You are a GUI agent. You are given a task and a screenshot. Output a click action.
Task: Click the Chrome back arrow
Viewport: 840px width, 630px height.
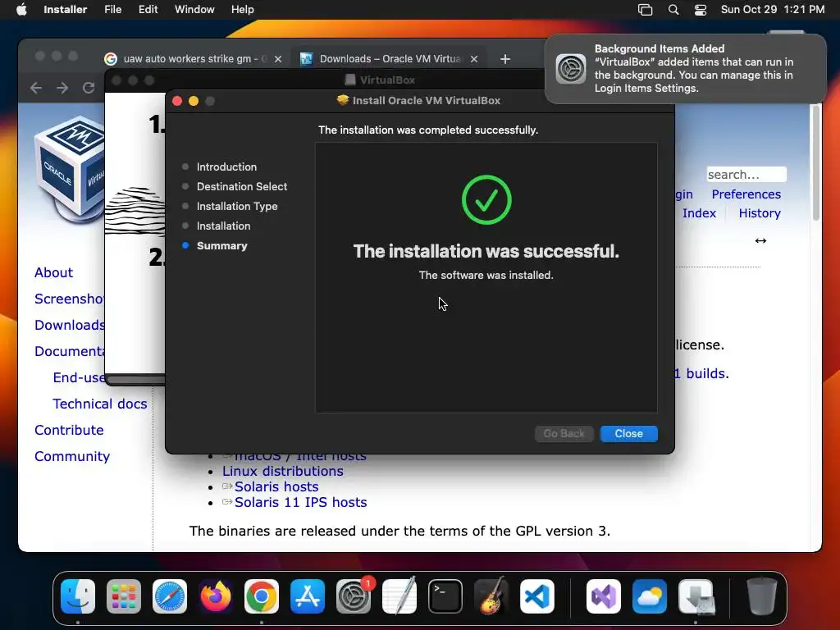(36, 88)
